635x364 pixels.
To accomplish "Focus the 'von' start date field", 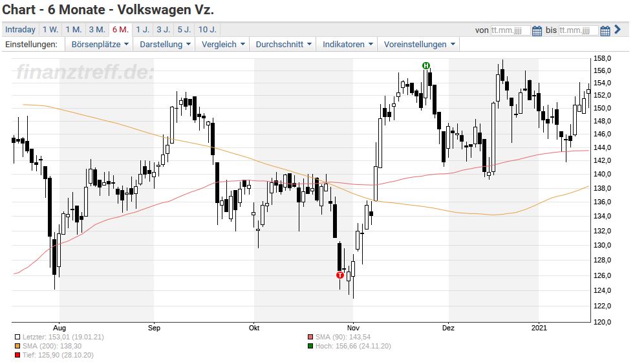I will coord(510,30).
